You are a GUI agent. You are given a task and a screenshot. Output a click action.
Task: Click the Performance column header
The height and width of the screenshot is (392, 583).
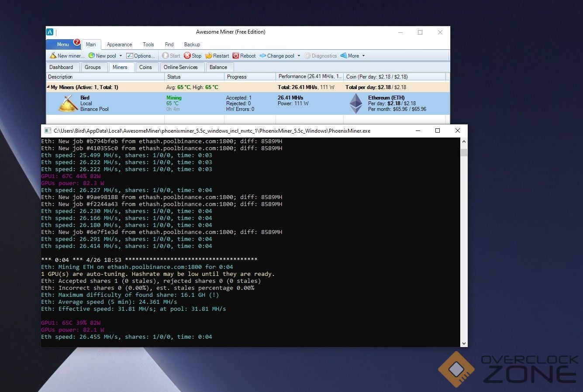[309, 76]
